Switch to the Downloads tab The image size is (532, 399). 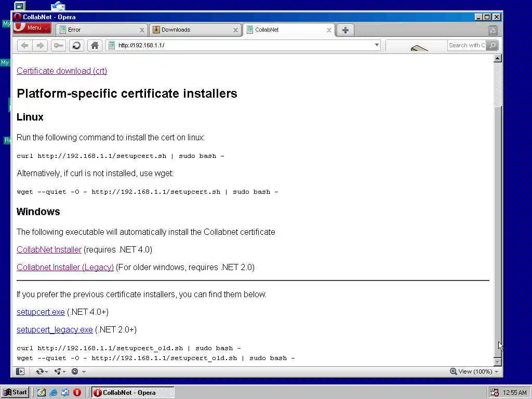[195, 30]
